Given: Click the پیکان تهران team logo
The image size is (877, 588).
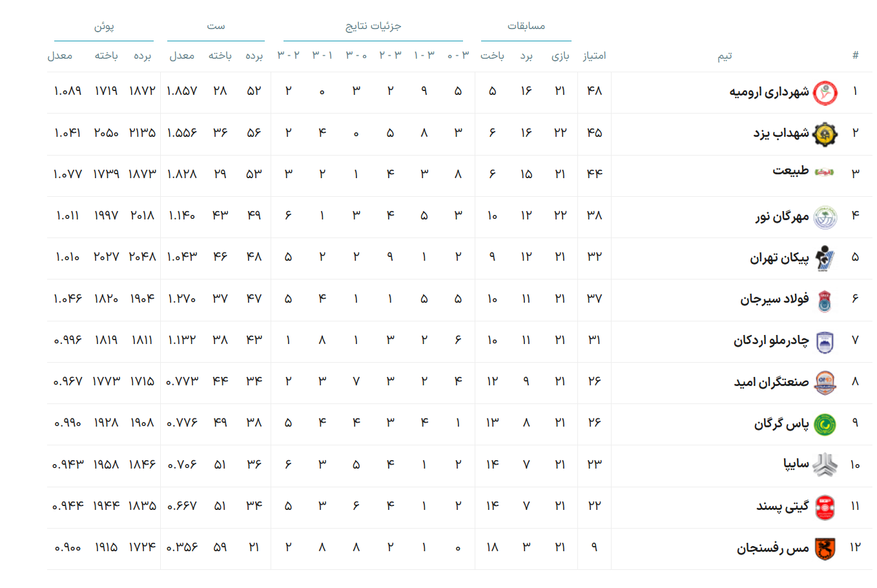Looking at the screenshot, I should click(825, 259).
